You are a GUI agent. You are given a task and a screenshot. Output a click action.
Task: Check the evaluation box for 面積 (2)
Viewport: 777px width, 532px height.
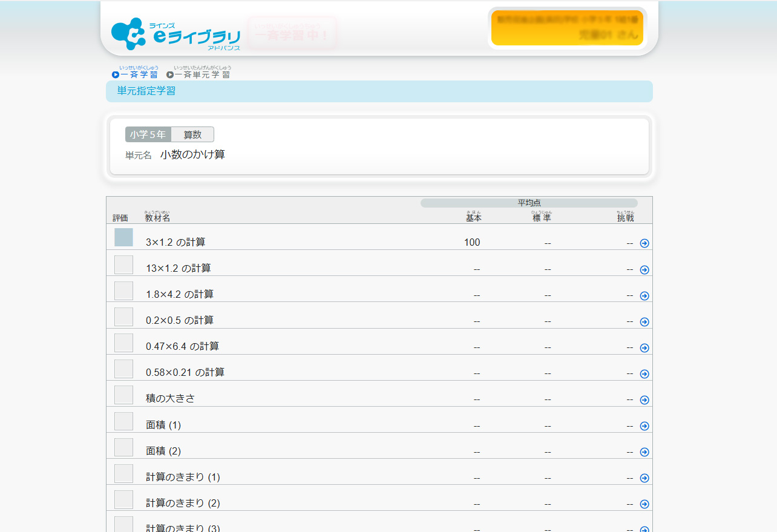123,447
